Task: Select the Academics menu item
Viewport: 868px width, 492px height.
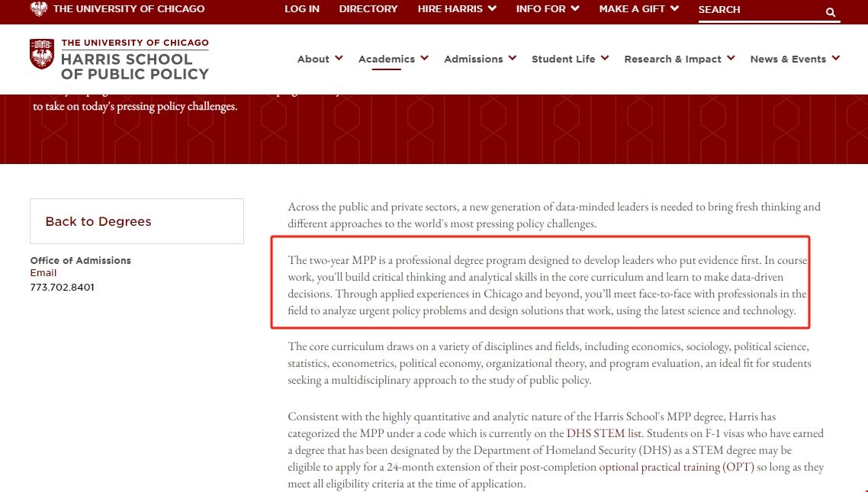Action: pyautogui.click(x=387, y=59)
